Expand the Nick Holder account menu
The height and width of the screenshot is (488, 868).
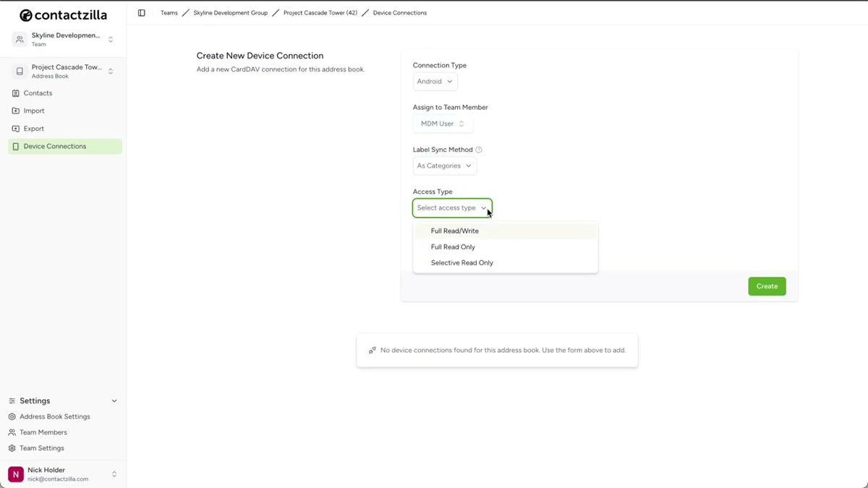[114, 474]
